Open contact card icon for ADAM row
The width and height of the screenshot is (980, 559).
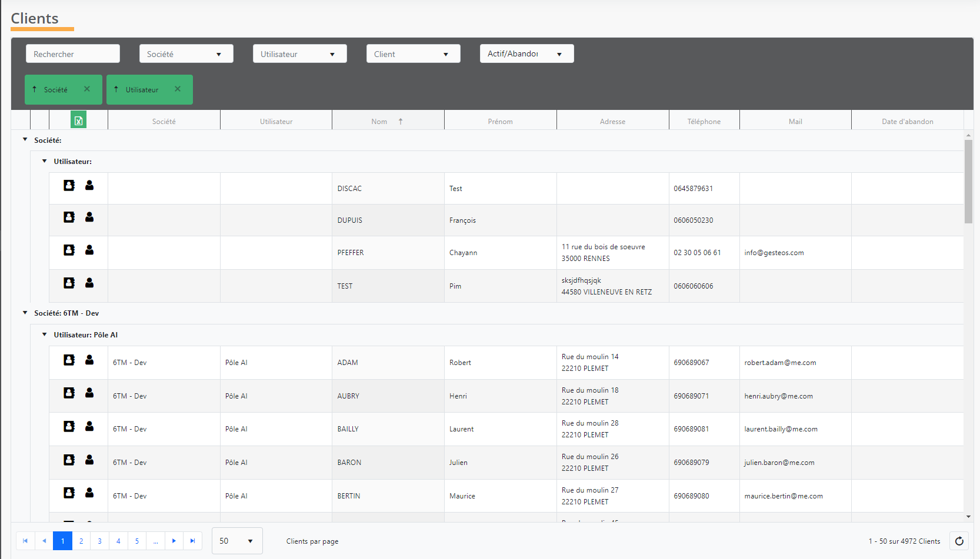[x=69, y=360]
